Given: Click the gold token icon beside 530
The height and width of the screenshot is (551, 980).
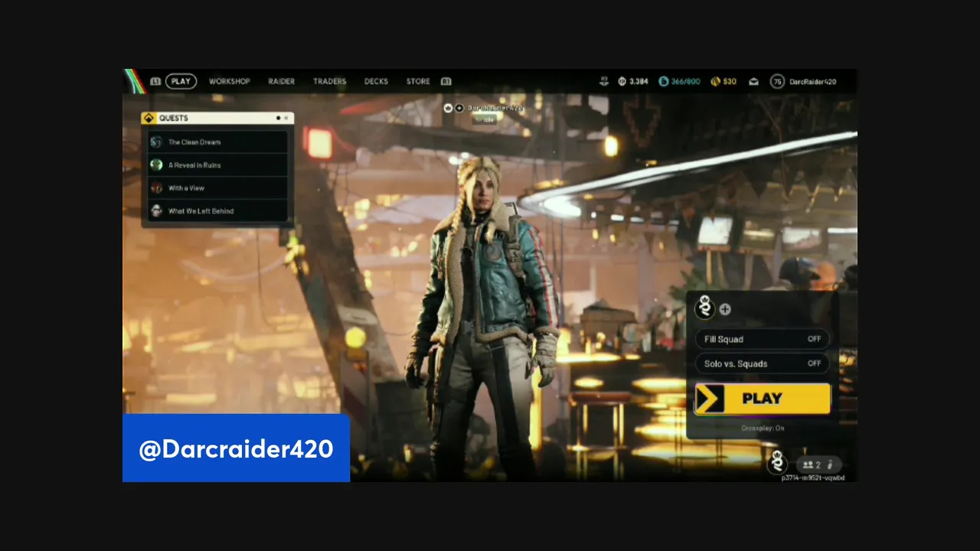Looking at the screenshot, I should 715,81.
